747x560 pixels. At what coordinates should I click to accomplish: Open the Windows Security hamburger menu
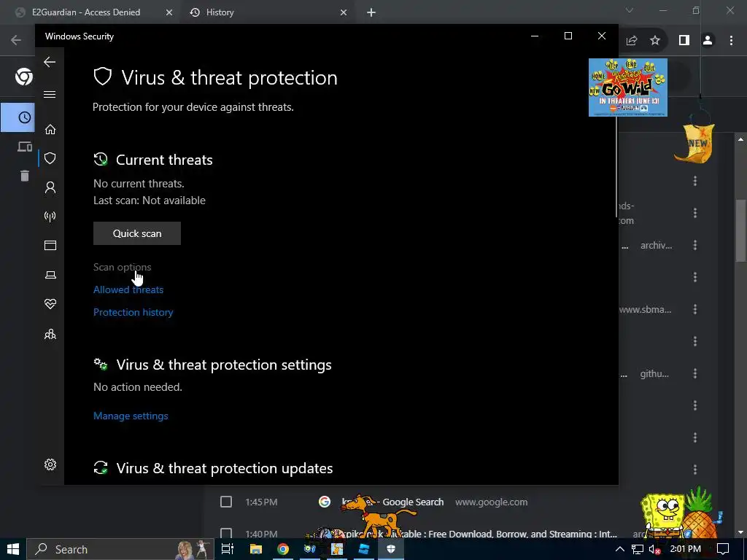click(50, 94)
